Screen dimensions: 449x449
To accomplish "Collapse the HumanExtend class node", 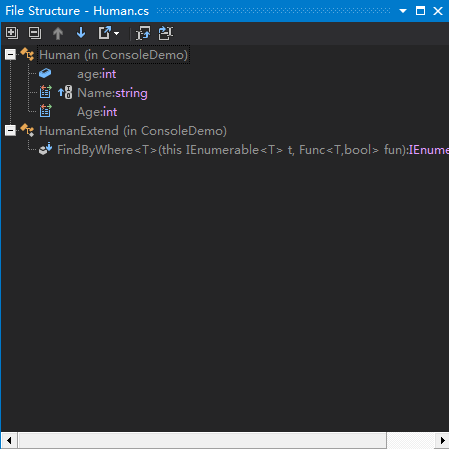I will pos(10,131).
